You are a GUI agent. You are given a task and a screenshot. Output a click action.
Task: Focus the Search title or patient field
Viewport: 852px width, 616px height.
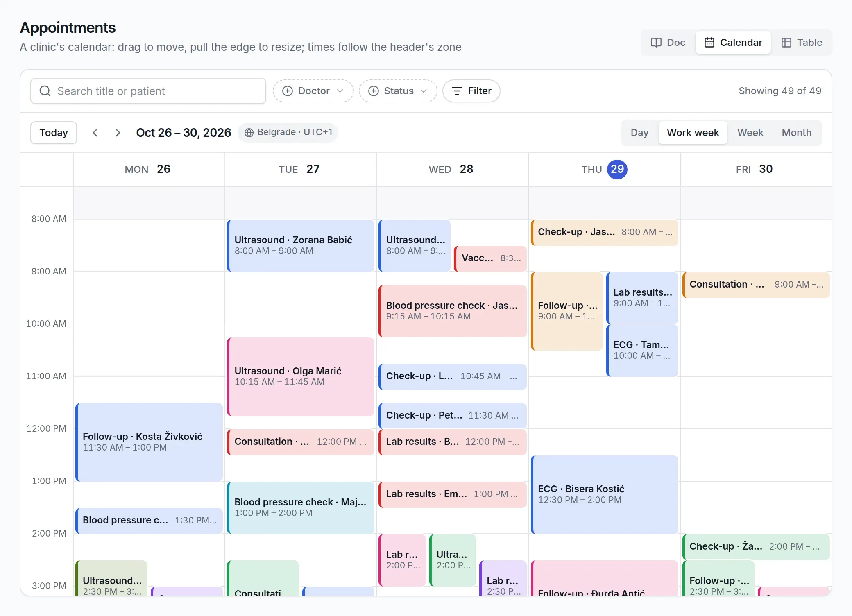[148, 91]
